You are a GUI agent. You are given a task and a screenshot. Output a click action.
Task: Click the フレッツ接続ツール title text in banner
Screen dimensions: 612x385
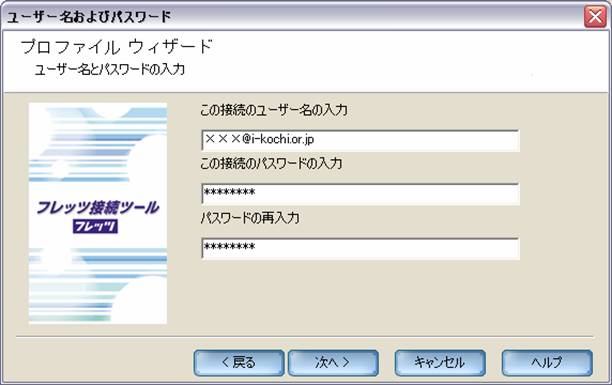click(x=98, y=207)
